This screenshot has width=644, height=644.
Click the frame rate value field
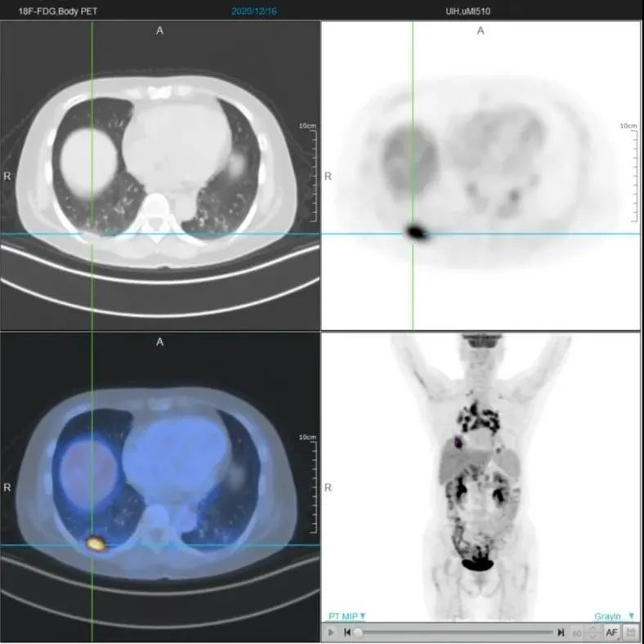[x=577, y=633]
